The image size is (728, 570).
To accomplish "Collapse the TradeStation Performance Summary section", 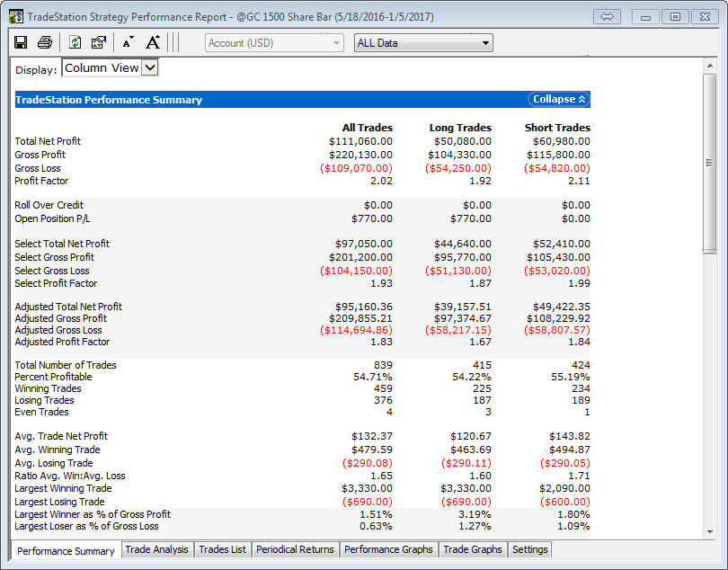I will coord(558,100).
